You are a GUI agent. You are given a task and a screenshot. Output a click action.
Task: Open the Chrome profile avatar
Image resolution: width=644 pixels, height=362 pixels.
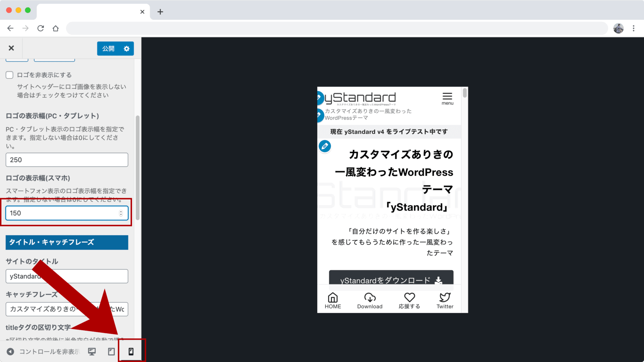619,28
